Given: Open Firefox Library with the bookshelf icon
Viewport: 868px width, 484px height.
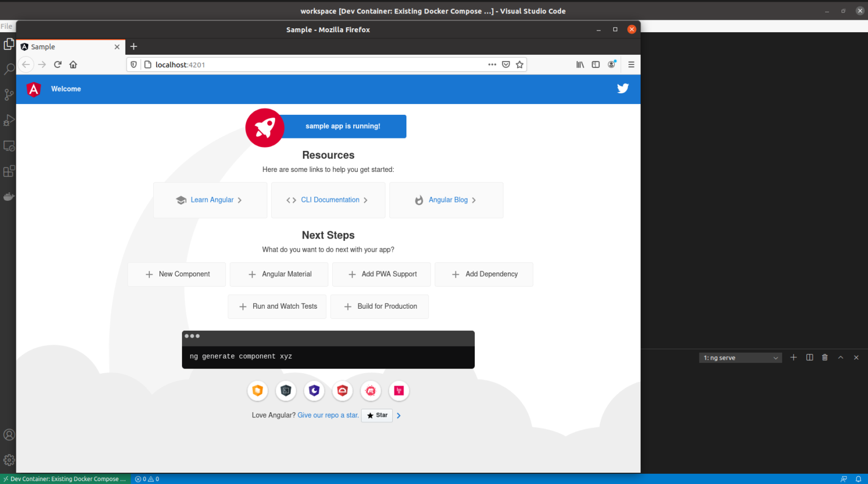Looking at the screenshot, I should [580, 64].
